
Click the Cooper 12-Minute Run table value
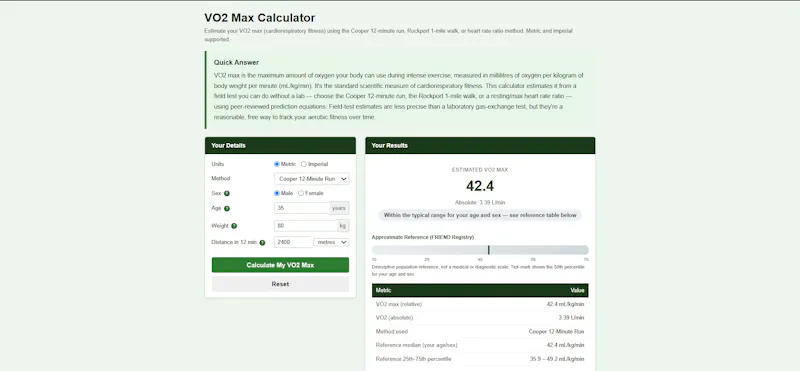(557, 332)
